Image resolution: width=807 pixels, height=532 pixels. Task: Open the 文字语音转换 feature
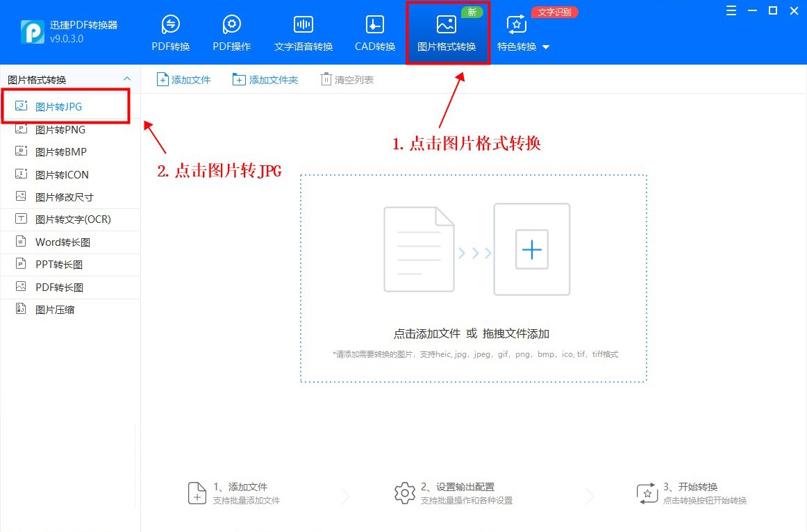tap(303, 31)
